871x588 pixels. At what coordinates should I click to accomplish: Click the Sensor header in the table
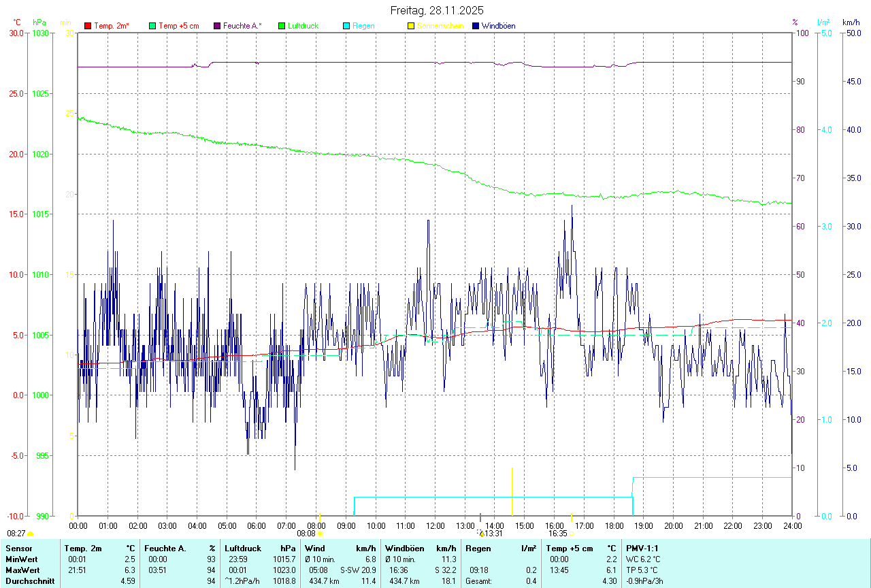(18, 548)
